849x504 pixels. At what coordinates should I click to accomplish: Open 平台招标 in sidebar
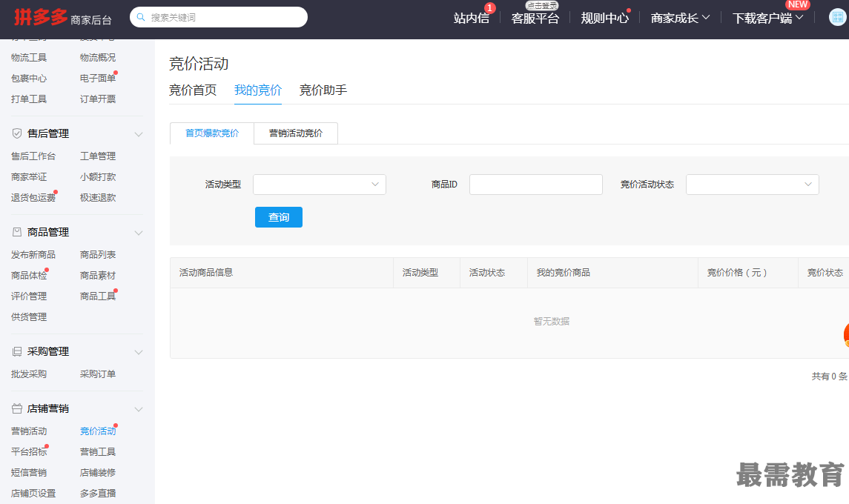pos(29,451)
